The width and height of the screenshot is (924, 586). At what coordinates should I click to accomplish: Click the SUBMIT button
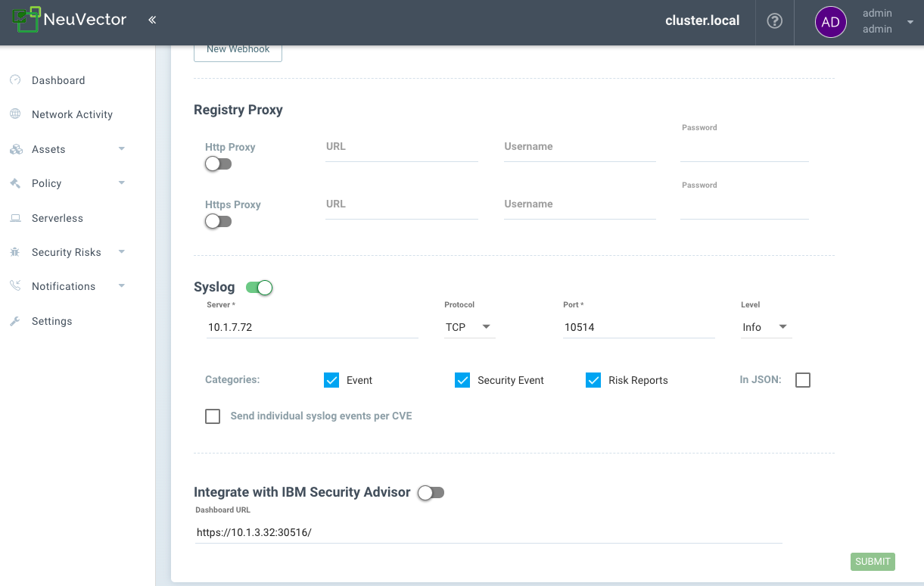(x=873, y=562)
